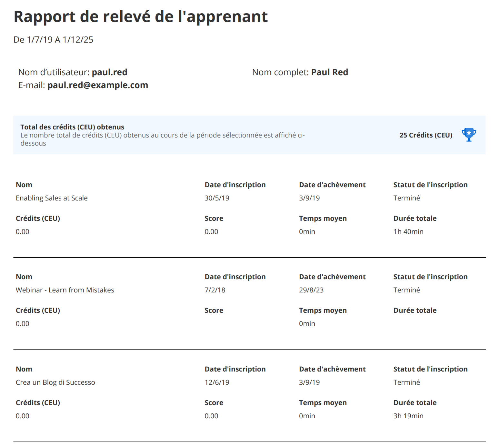Click the blue trophy icon
This screenshot has height=448, width=491.
(468, 135)
